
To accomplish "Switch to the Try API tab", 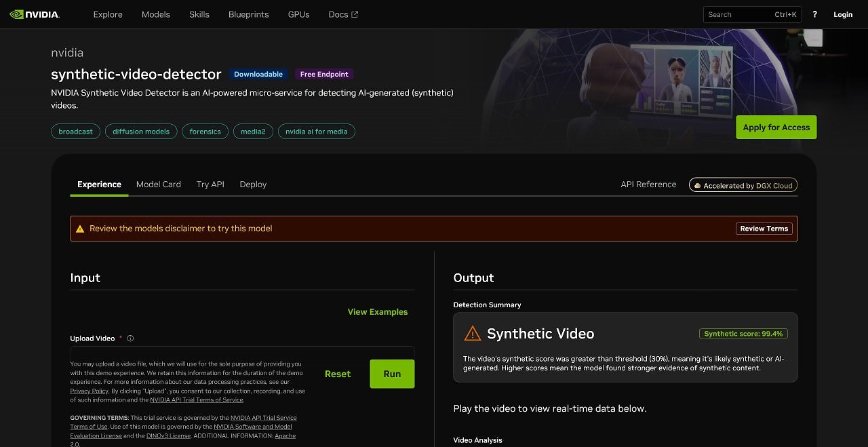I will pos(210,184).
